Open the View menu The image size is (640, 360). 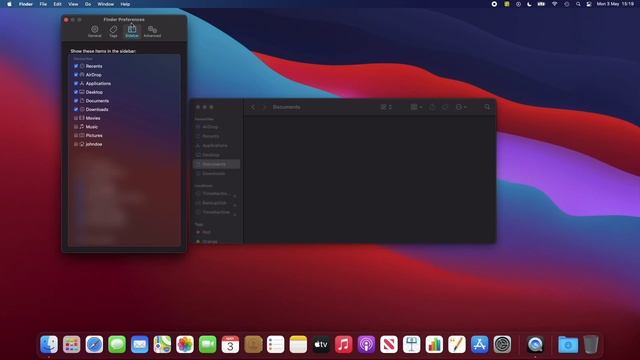pyautogui.click(x=73, y=4)
